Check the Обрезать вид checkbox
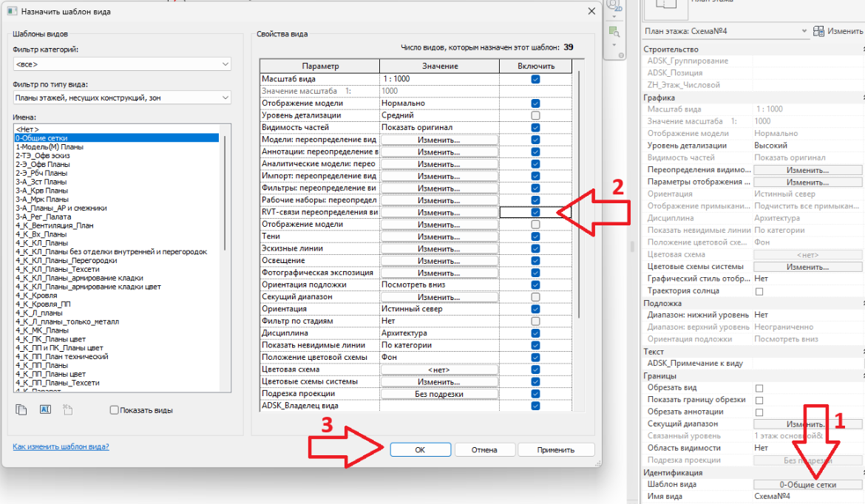Image resolution: width=865 pixels, height=504 pixels. coord(759,388)
